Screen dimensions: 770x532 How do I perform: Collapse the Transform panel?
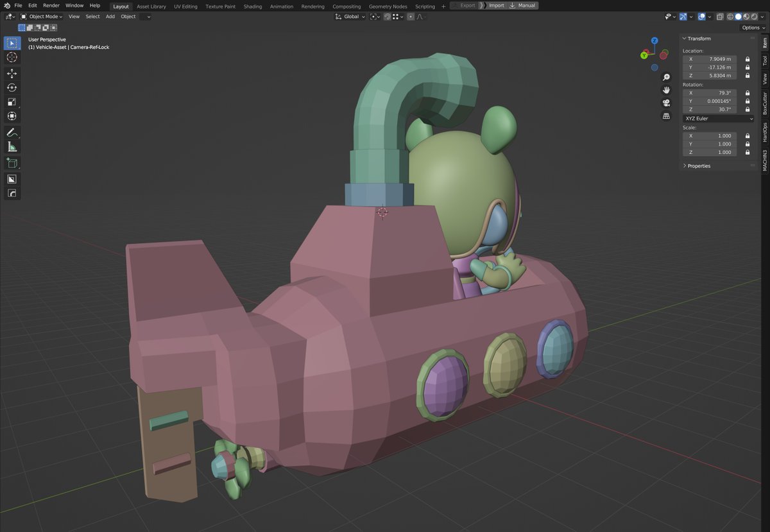699,39
